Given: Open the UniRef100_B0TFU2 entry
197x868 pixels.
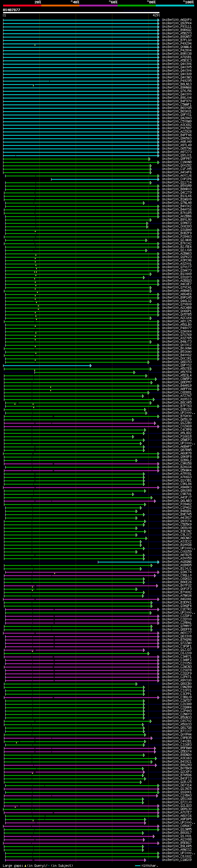Looking at the screenshot, I should pos(177,586).
